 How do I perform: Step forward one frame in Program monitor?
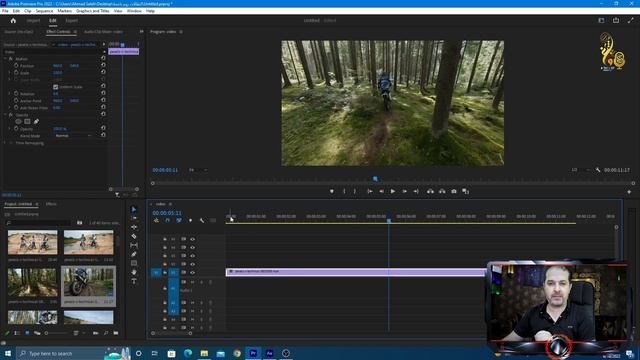pyautogui.click(x=404, y=191)
